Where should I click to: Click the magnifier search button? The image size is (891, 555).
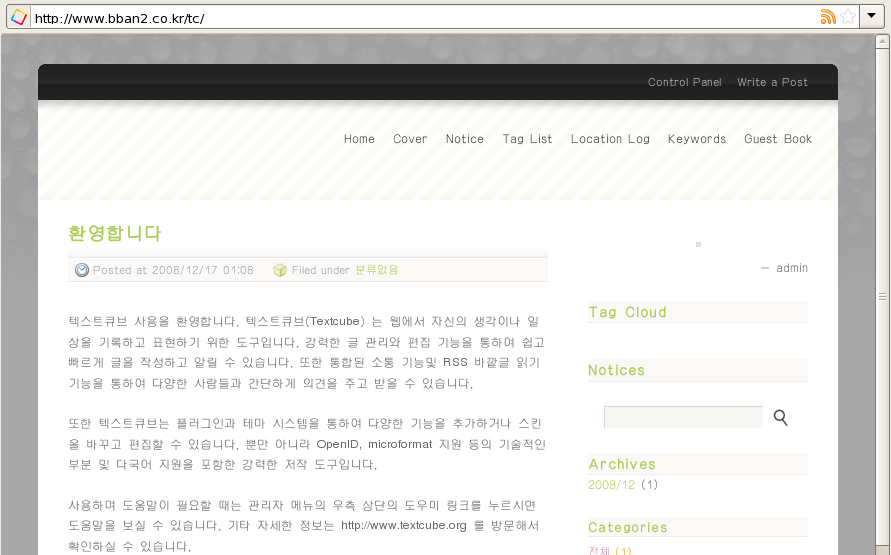pyautogui.click(x=781, y=418)
